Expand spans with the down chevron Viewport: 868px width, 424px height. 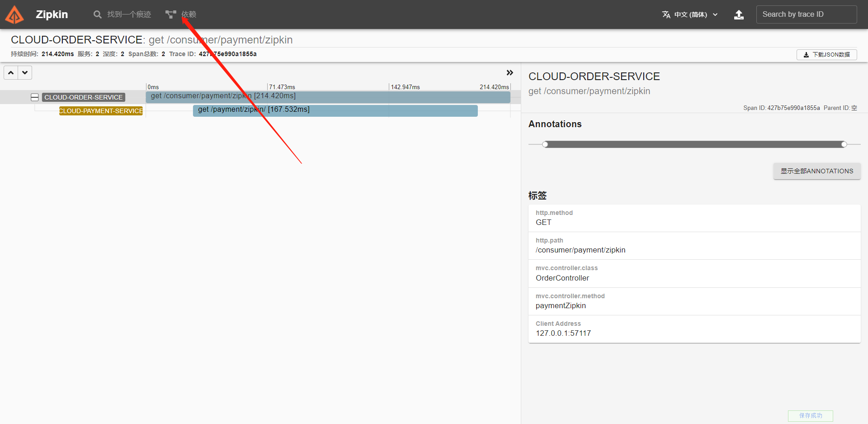pos(25,72)
